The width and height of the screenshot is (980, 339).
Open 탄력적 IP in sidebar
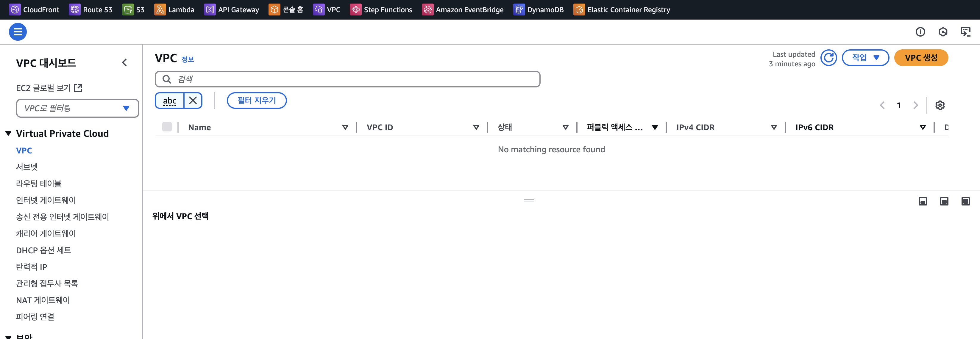tap(32, 267)
